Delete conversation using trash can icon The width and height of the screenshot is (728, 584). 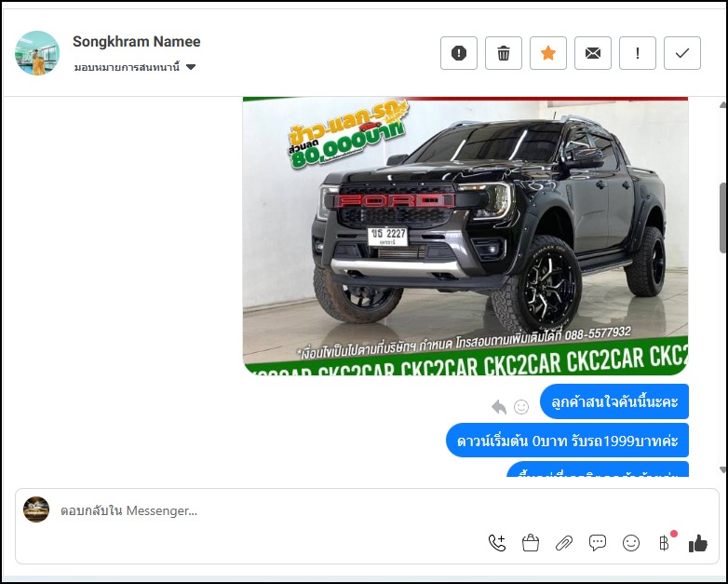coord(504,53)
